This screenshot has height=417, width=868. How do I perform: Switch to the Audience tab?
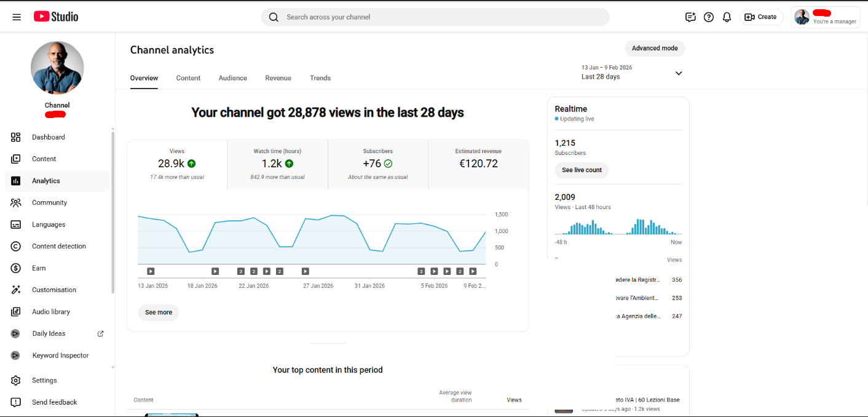tap(232, 78)
